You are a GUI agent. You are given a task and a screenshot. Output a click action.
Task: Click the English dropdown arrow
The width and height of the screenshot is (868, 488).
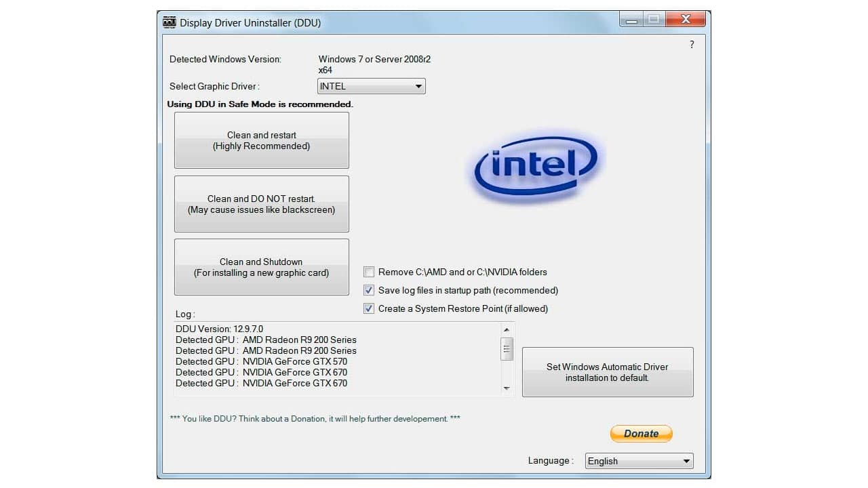686,461
